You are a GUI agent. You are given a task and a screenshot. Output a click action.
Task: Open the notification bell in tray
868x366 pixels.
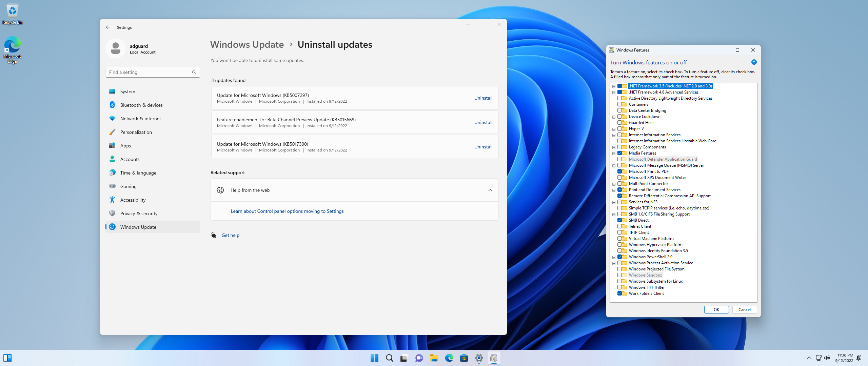pos(859,358)
